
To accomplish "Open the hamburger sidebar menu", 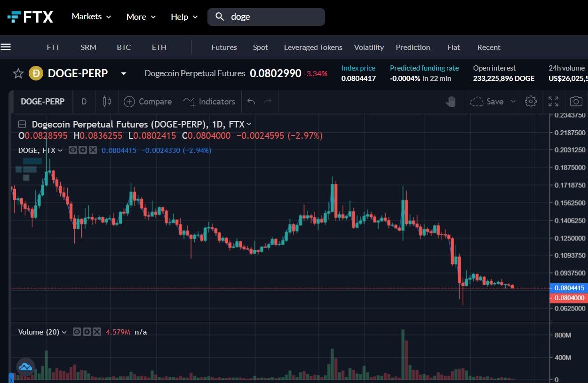I will (6, 47).
